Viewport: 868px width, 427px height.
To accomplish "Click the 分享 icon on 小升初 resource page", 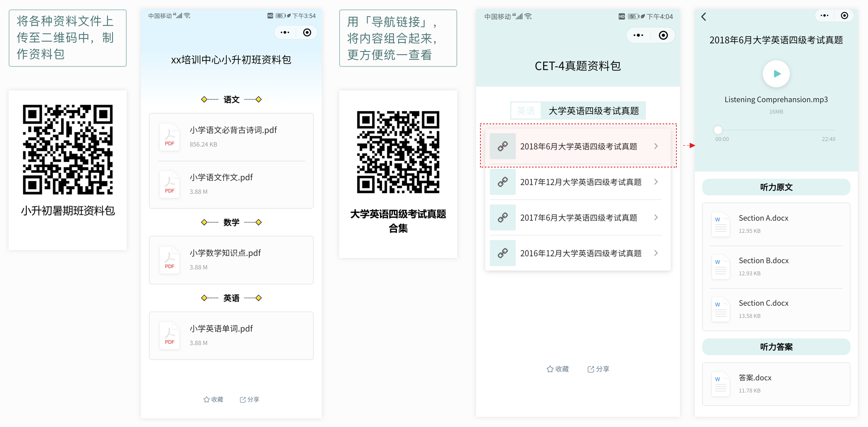I will [x=243, y=399].
